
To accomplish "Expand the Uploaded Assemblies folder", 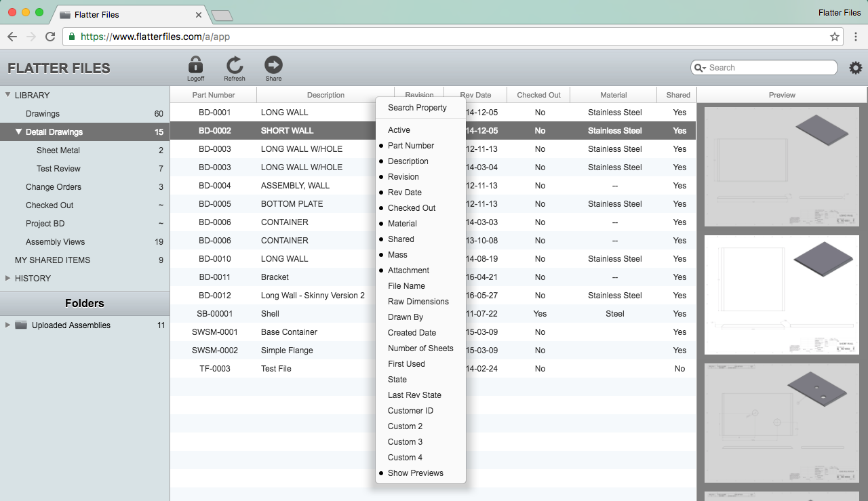I will 7,325.
